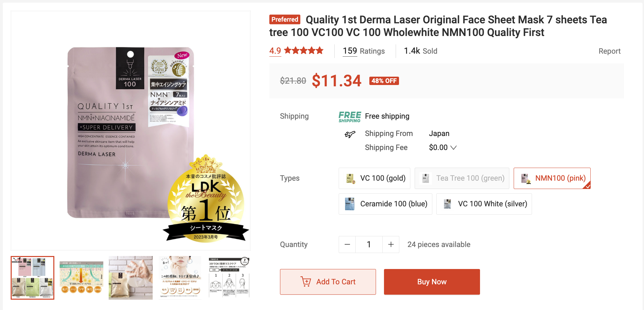This screenshot has width=644, height=310.
Task: Select the VC 100 (gold) type
Action: point(374,178)
